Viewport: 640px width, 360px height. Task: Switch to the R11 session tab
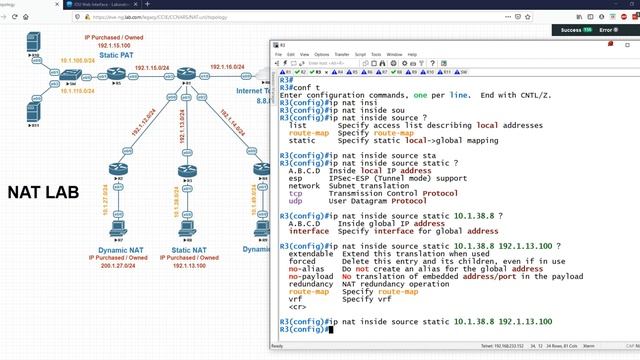(x=444, y=72)
